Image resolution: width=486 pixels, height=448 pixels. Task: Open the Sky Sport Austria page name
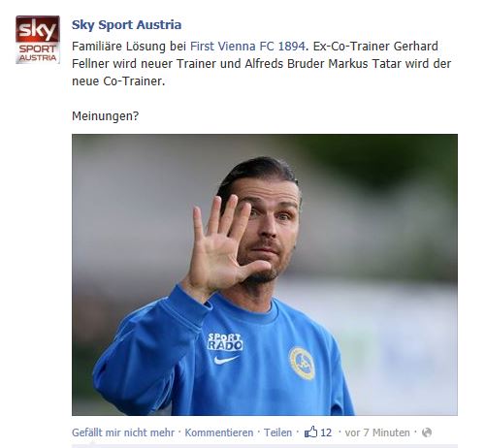(126, 25)
